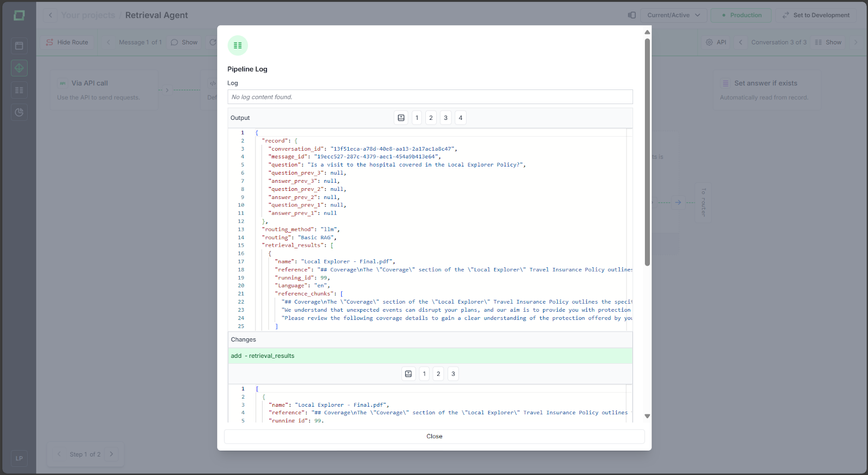Click Set to Development

pos(816,15)
